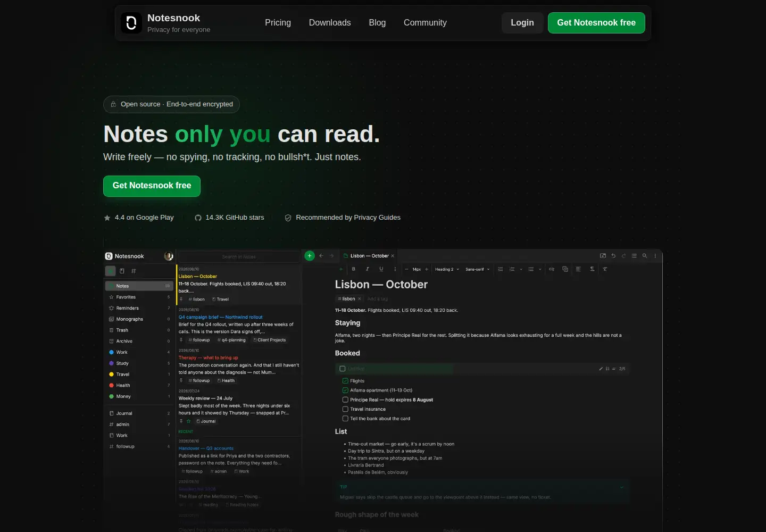Click the Search in Notes field
Screen dimensions: 766x532
[x=239, y=257]
